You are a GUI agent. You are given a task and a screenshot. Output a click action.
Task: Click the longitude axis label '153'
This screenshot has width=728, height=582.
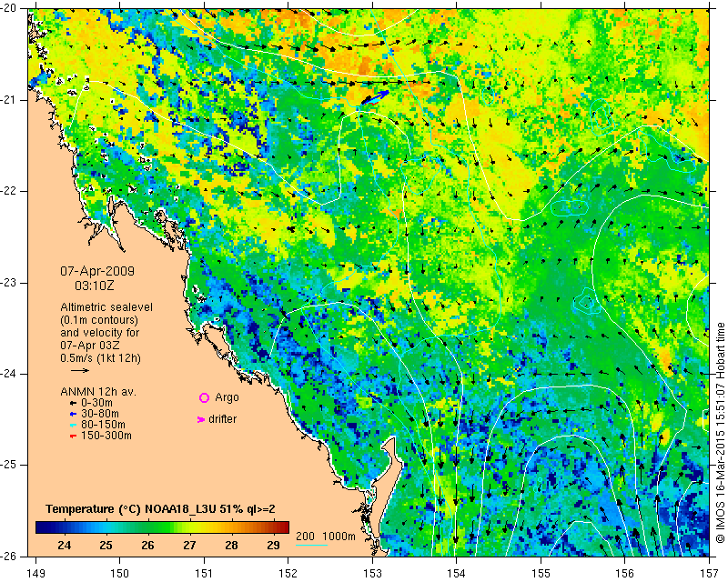click(x=372, y=574)
